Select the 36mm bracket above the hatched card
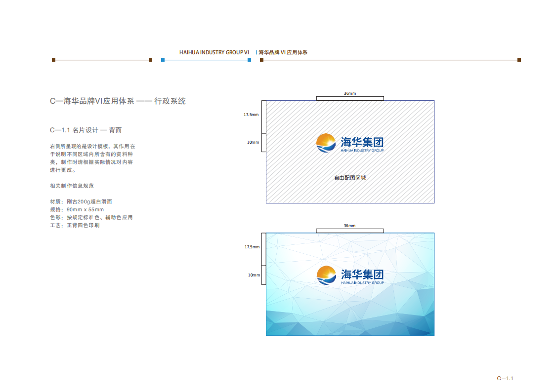 click(350, 98)
